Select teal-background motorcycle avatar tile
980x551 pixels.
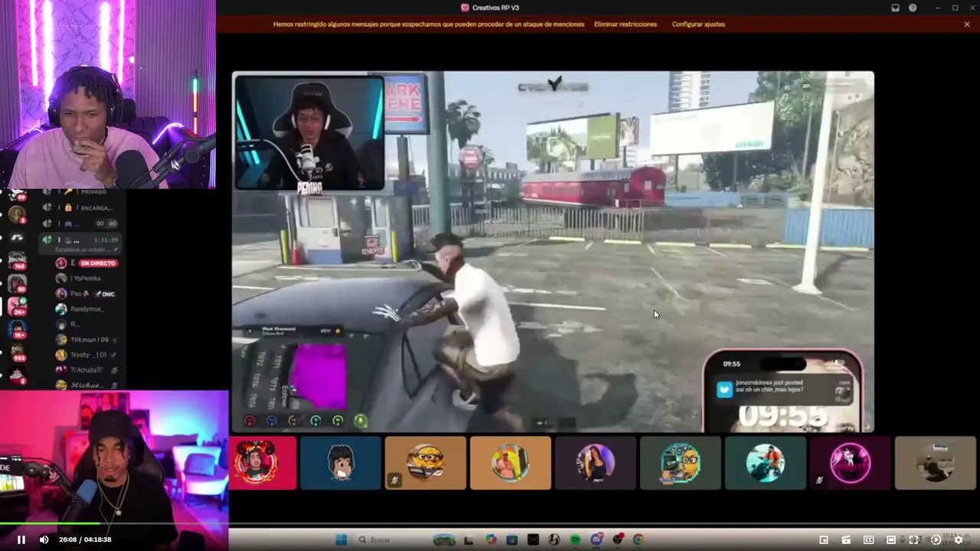(766, 463)
